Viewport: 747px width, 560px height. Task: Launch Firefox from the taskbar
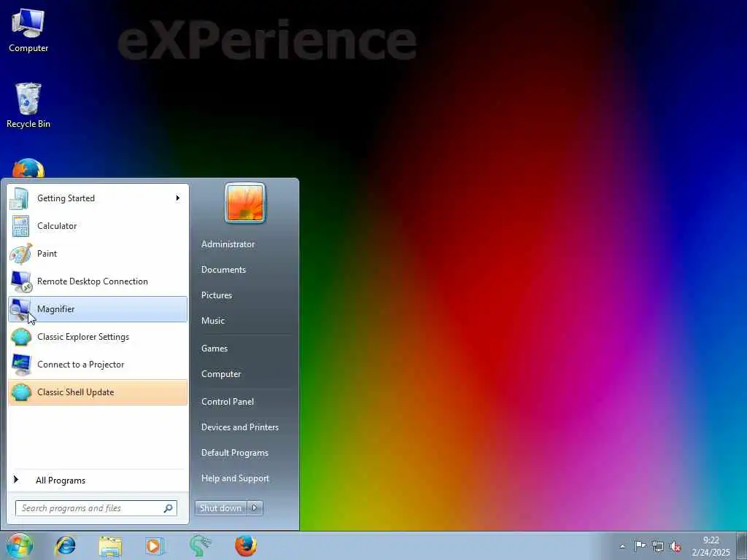tap(246, 545)
